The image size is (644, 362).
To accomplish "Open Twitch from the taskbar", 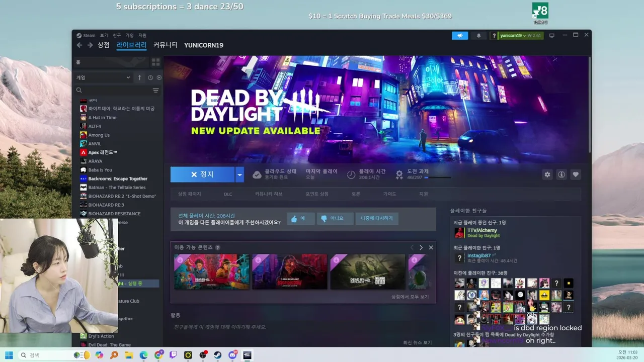I will (173, 355).
